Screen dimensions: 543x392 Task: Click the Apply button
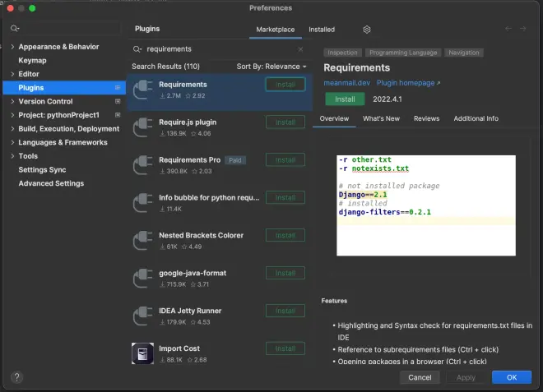[466, 377]
